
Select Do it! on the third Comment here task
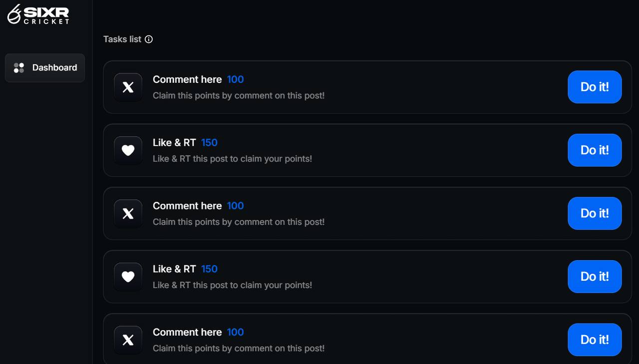(595, 340)
